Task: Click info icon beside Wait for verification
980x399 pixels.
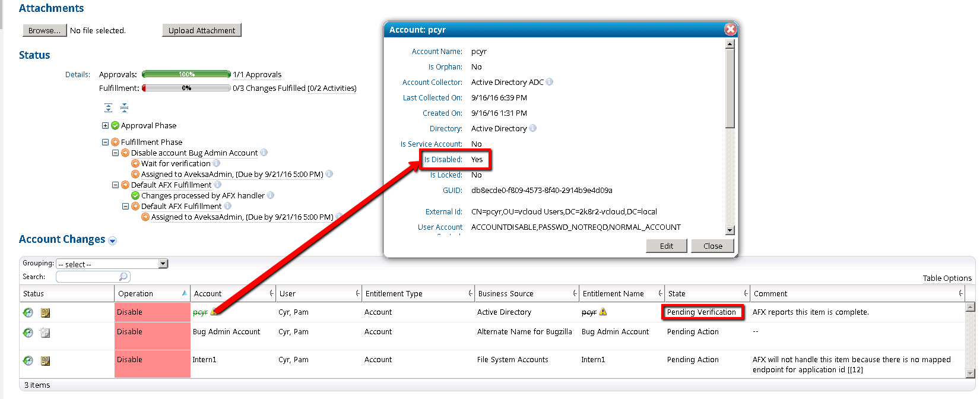Action: click(217, 163)
